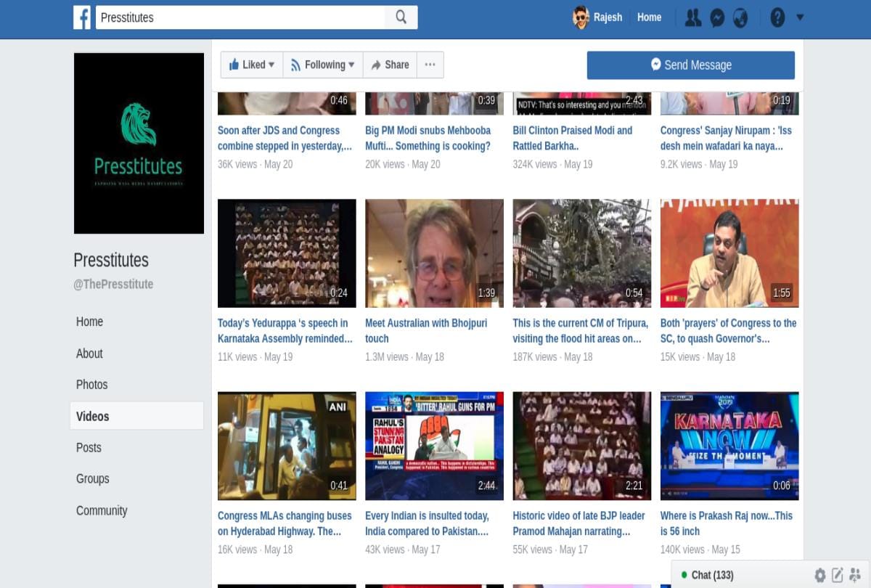Open 'Bill Clinton Praised Modi' video title
Screen dimensions: 871x588
[x=573, y=138]
